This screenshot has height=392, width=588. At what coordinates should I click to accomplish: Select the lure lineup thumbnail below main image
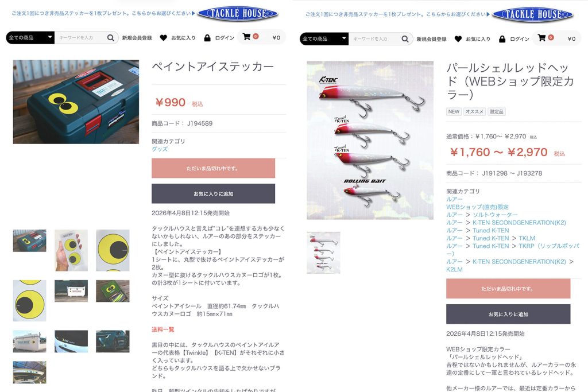323,253
